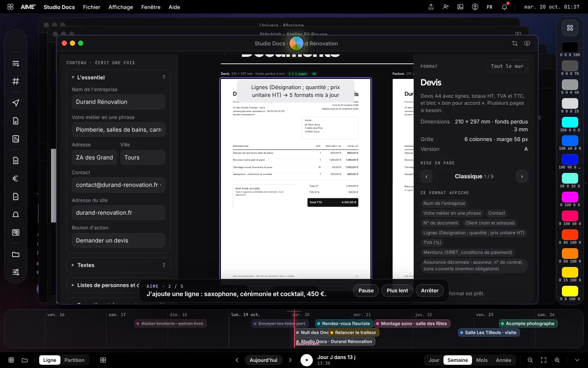Open the bell icon in the left sidebar
588x368 pixels.
pyautogui.click(x=16, y=215)
